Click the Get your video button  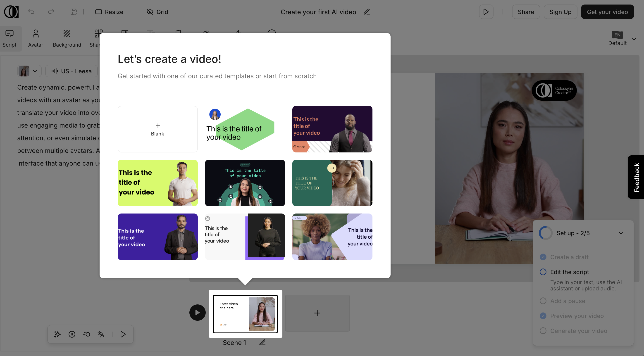pyautogui.click(x=607, y=12)
